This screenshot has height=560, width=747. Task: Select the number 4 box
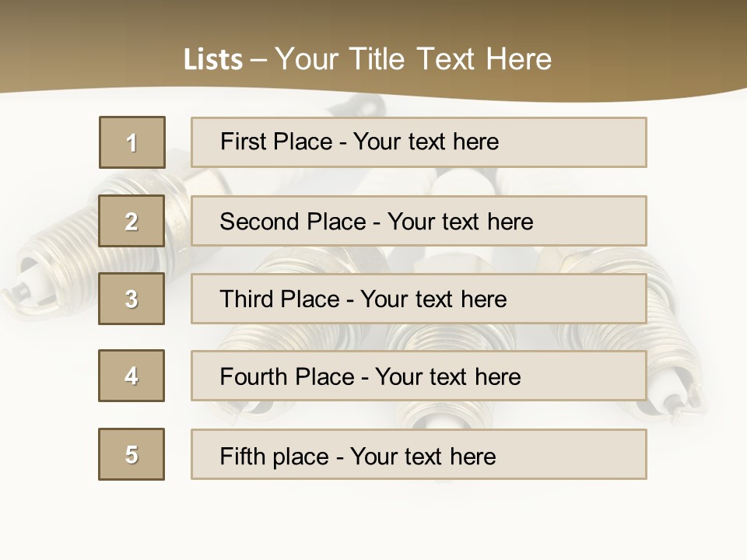pos(132,376)
